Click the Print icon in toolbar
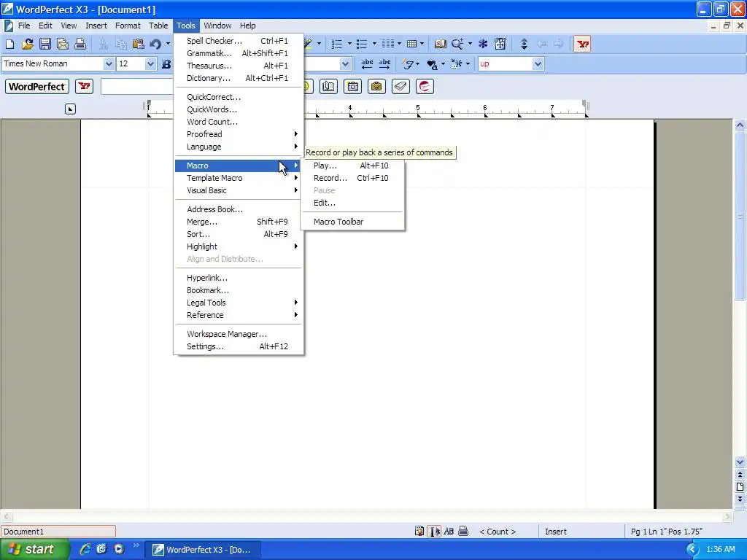Image resolution: width=747 pixels, height=560 pixels. [80, 44]
